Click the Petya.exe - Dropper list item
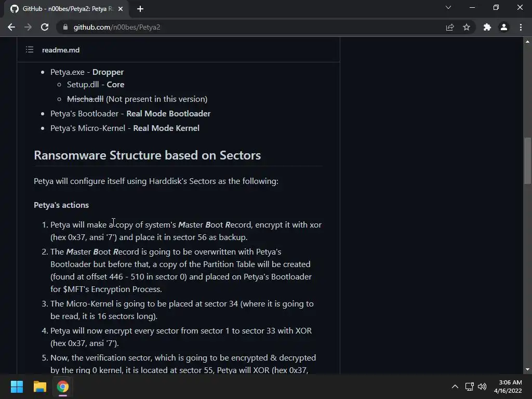 (87, 72)
